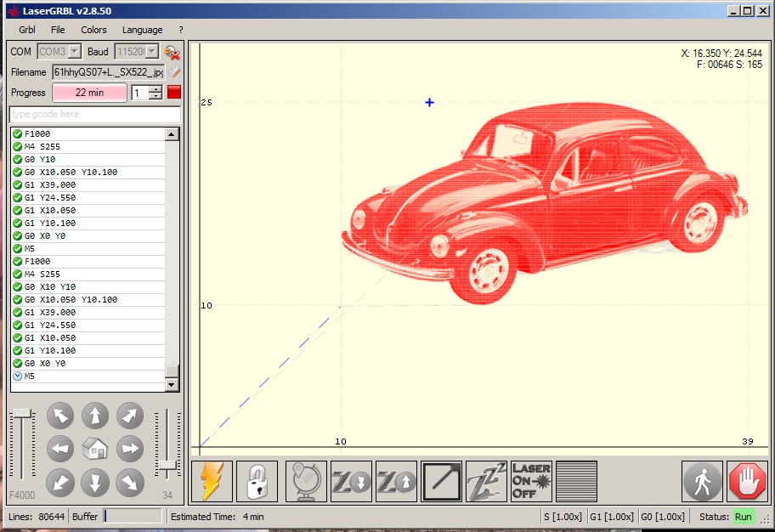775x532 pixels.
Task: Click the passes count field showing 1
Action: tap(140, 93)
